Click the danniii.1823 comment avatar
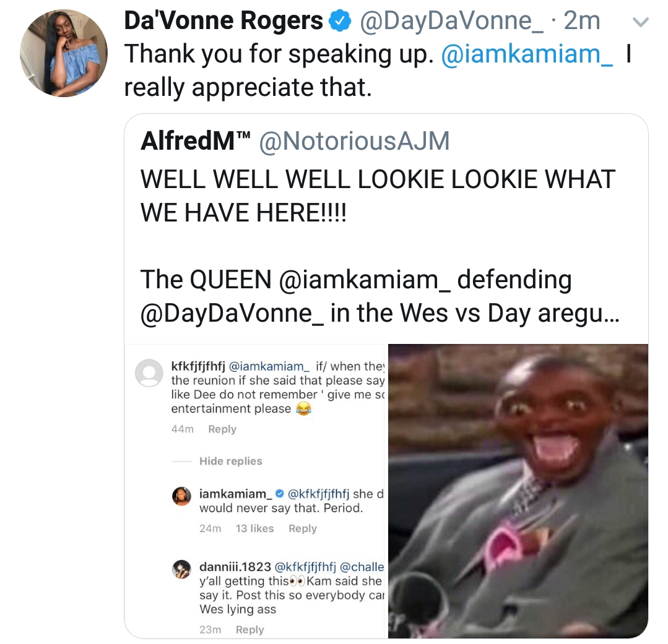This screenshot has height=644, width=668. click(x=181, y=570)
